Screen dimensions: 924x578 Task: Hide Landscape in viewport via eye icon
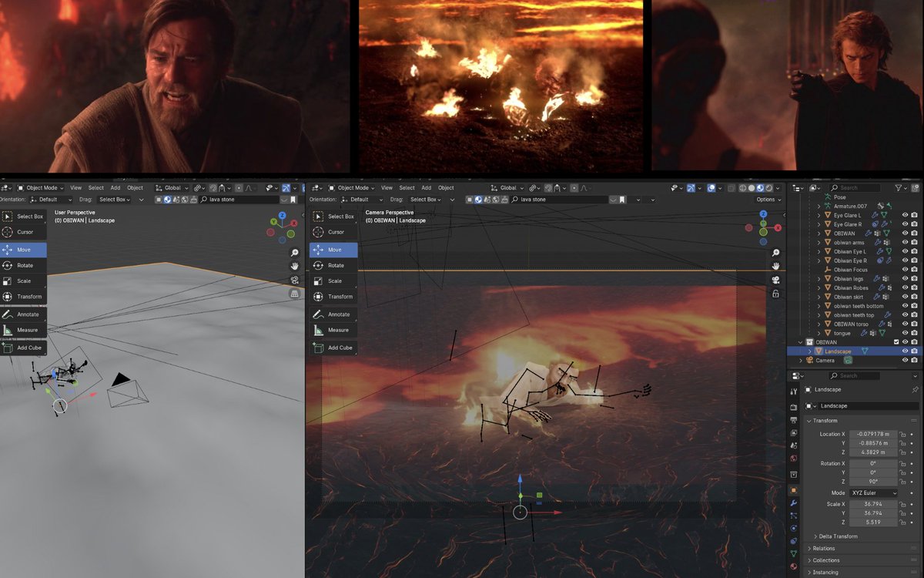point(905,351)
